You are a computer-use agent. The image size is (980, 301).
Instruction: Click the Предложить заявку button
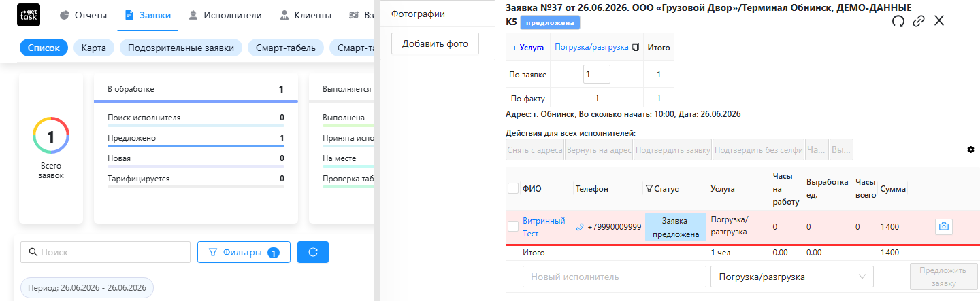pos(944,277)
